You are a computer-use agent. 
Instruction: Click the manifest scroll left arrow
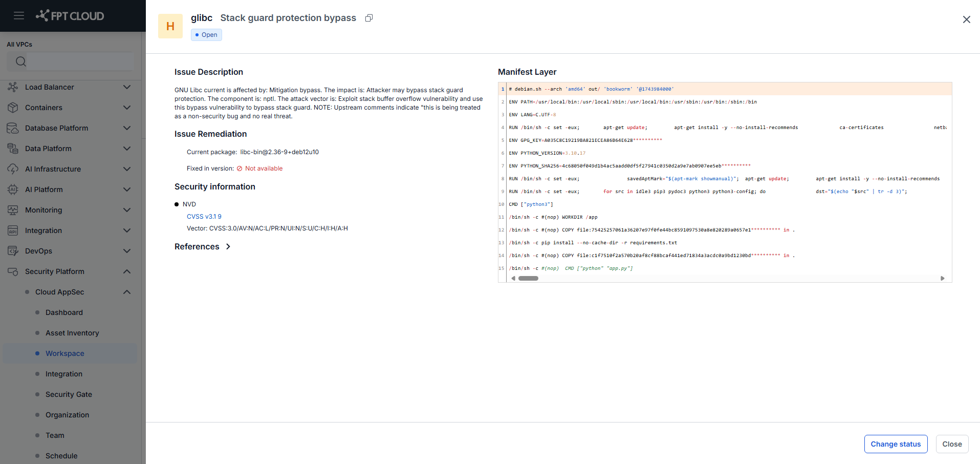tap(513, 279)
